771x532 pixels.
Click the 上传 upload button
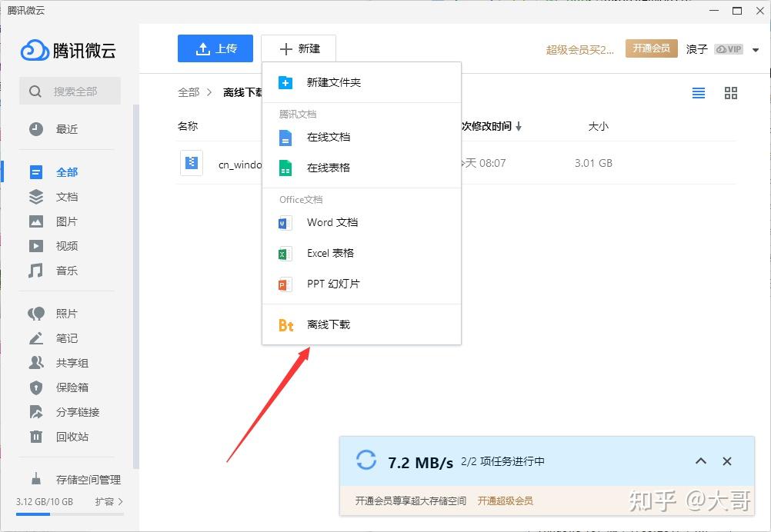(215, 48)
